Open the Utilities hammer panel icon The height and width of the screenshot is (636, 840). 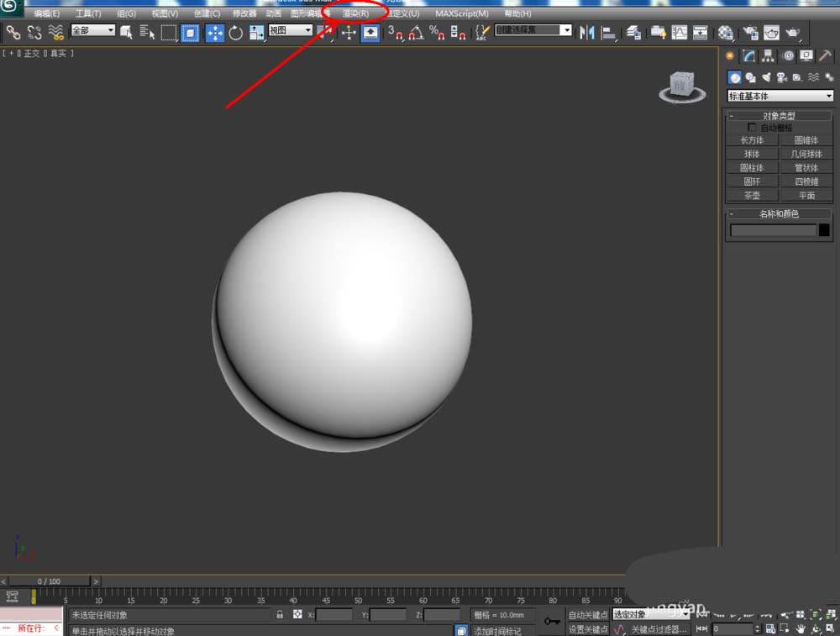(826, 56)
